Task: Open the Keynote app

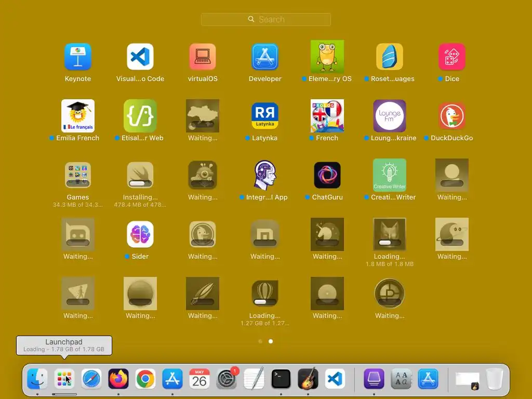Action: (78, 57)
